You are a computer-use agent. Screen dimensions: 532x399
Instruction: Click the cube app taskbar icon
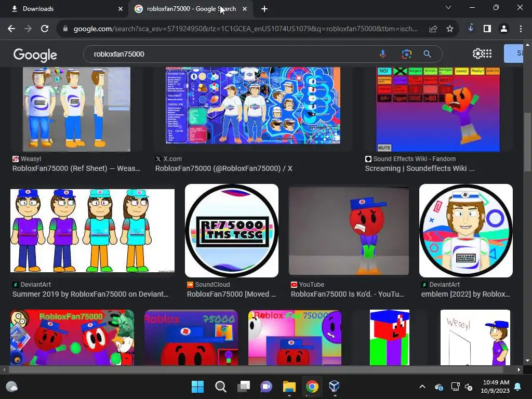coord(335,387)
